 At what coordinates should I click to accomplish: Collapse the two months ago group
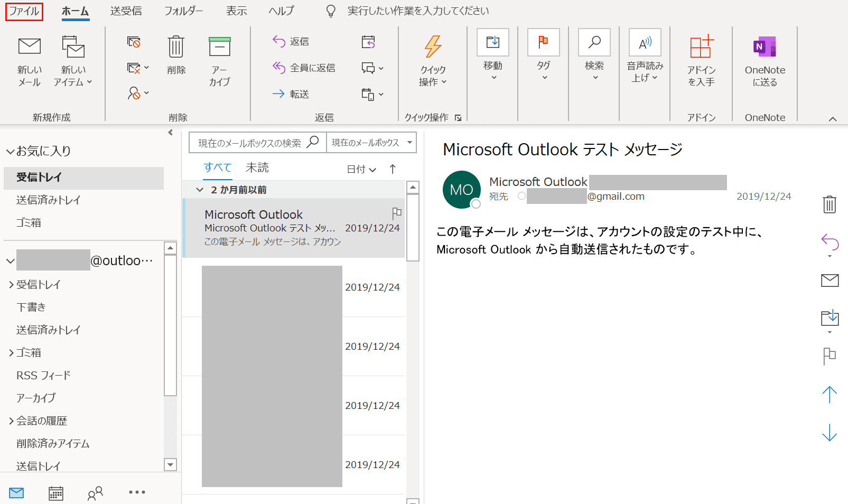[200, 190]
